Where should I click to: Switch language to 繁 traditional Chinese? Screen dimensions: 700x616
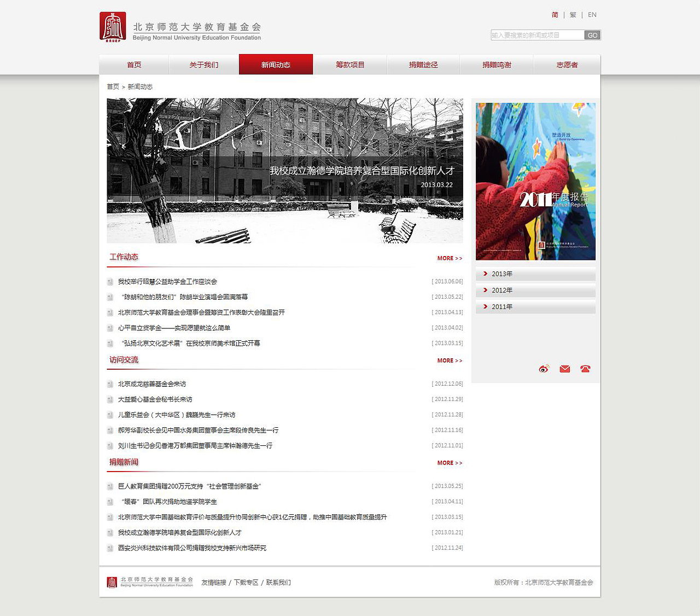573,15
